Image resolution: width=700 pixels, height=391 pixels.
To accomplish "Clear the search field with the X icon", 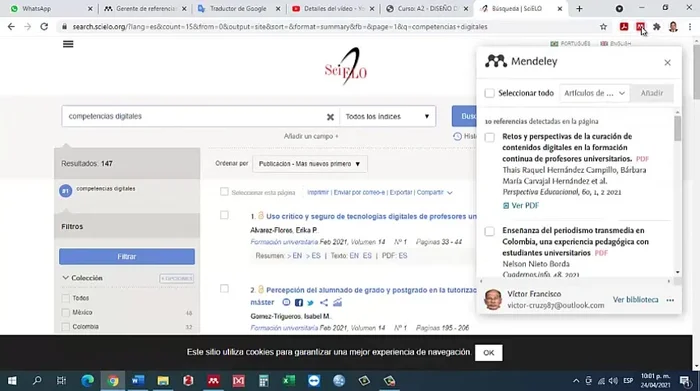I will [330, 116].
